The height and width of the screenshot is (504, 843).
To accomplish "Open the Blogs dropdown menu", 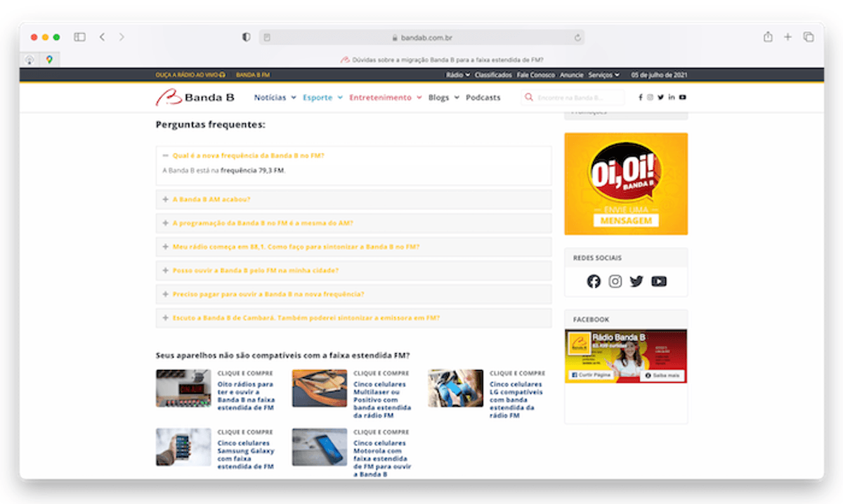I will [444, 98].
